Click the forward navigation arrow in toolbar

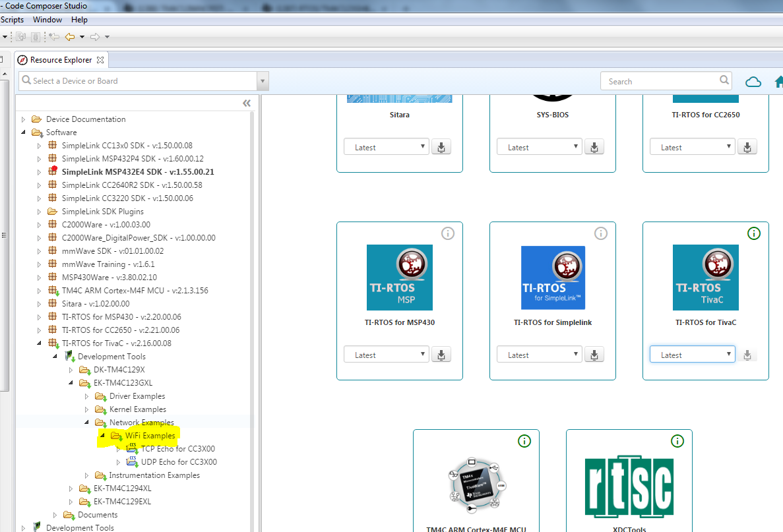pyautogui.click(x=95, y=37)
